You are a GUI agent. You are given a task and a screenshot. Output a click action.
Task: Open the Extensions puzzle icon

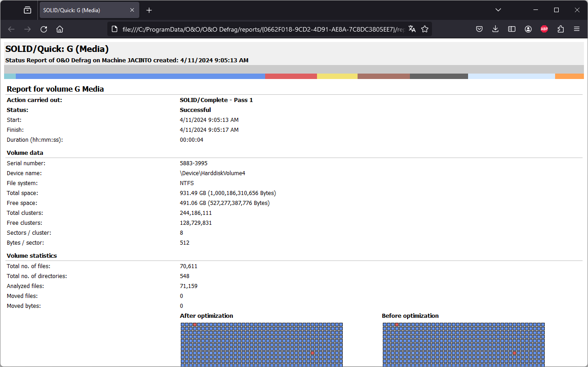coord(560,29)
